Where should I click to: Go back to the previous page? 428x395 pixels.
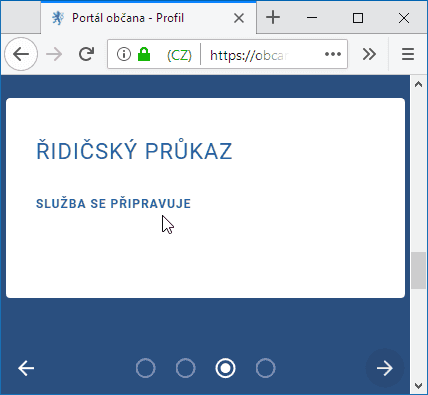click(x=21, y=54)
